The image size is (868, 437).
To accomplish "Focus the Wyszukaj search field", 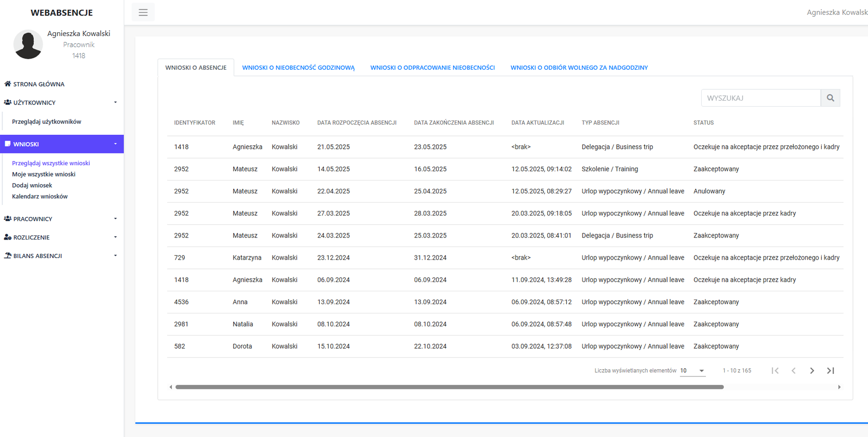I will coord(761,98).
